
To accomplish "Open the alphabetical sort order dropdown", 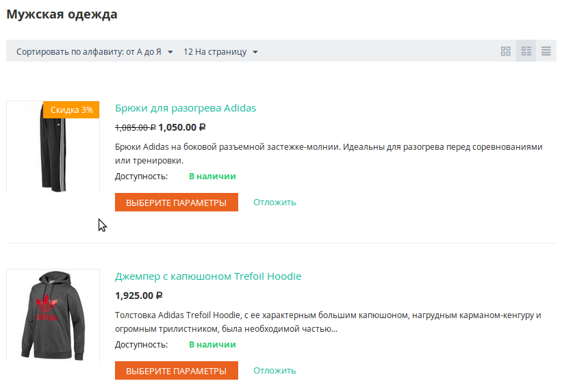I will 95,52.
